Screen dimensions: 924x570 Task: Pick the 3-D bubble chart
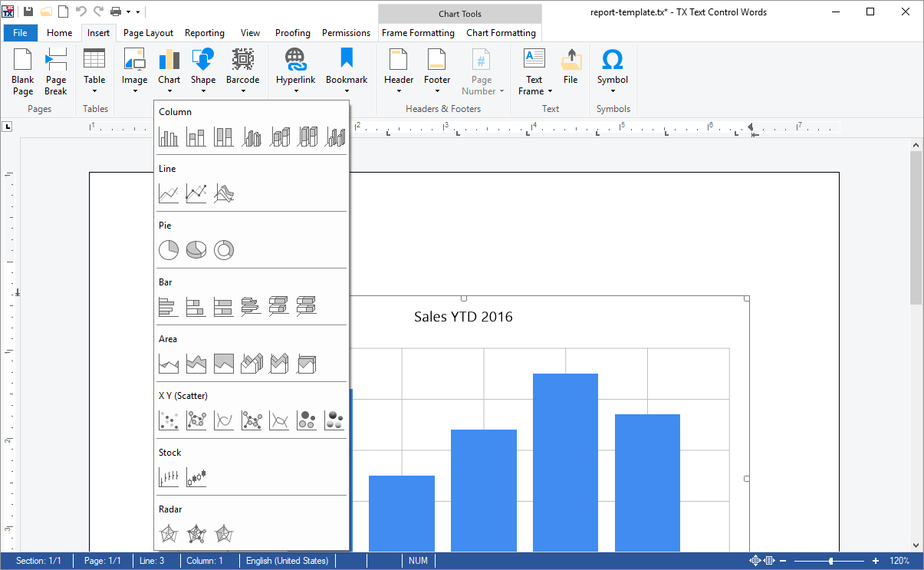coord(334,420)
